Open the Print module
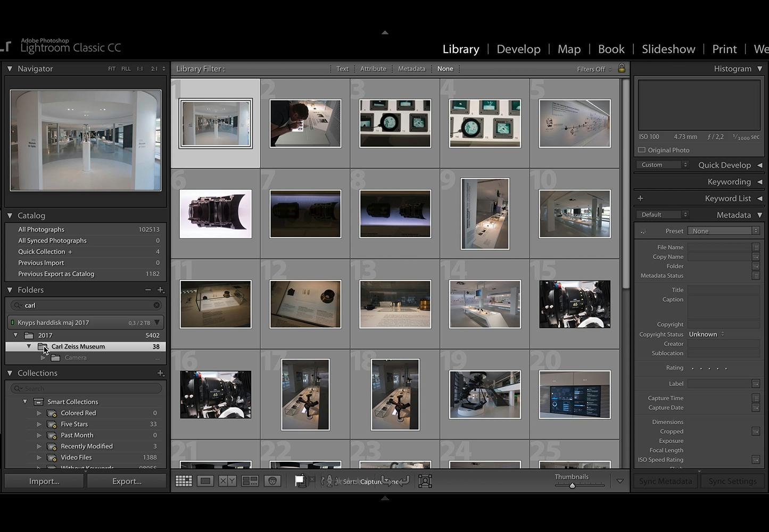Image resolution: width=769 pixels, height=532 pixels. [x=724, y=49]
